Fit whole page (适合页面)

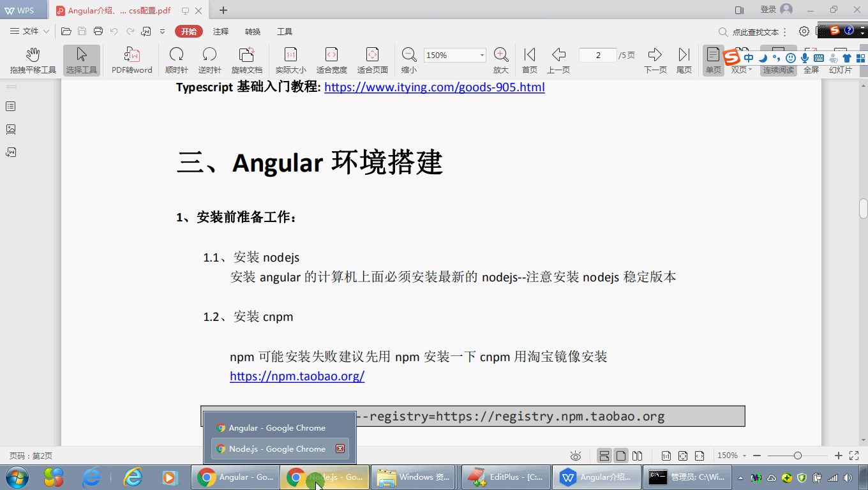pos(373,61)
